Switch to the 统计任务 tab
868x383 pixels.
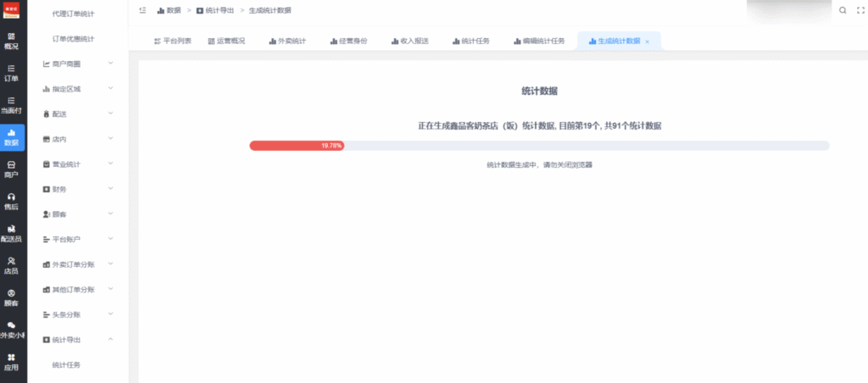[470, 41]
